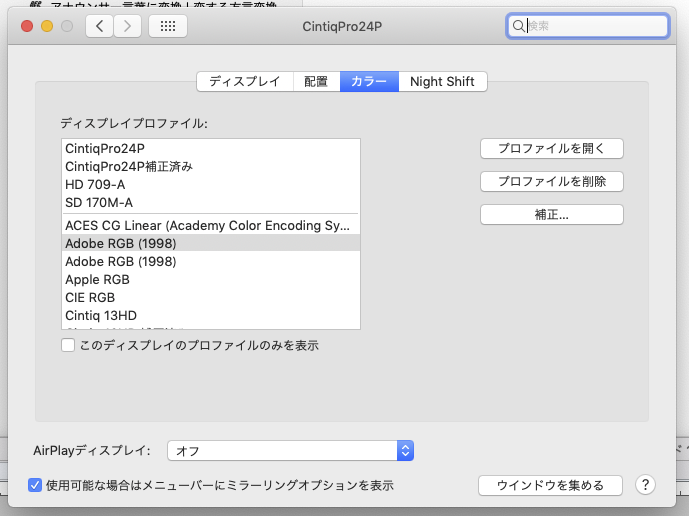Image resolution: width=689 pixels, height=516 pixels.
Task: Select the カラー tab
Action: pyautogui.click(x=369, y=82)
